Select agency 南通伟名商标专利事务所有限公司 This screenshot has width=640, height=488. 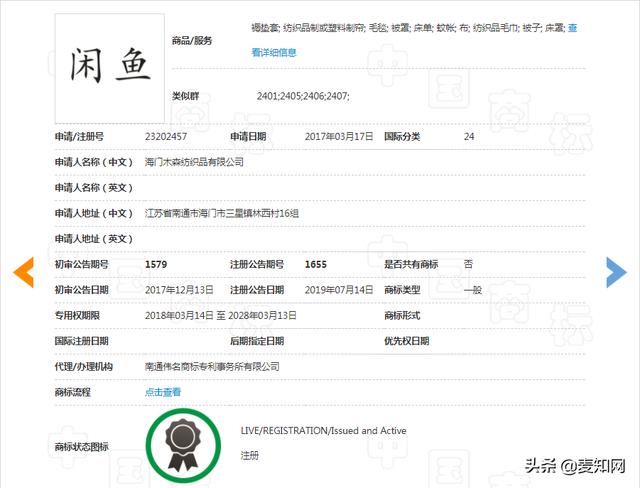click(x=212, y=367)
